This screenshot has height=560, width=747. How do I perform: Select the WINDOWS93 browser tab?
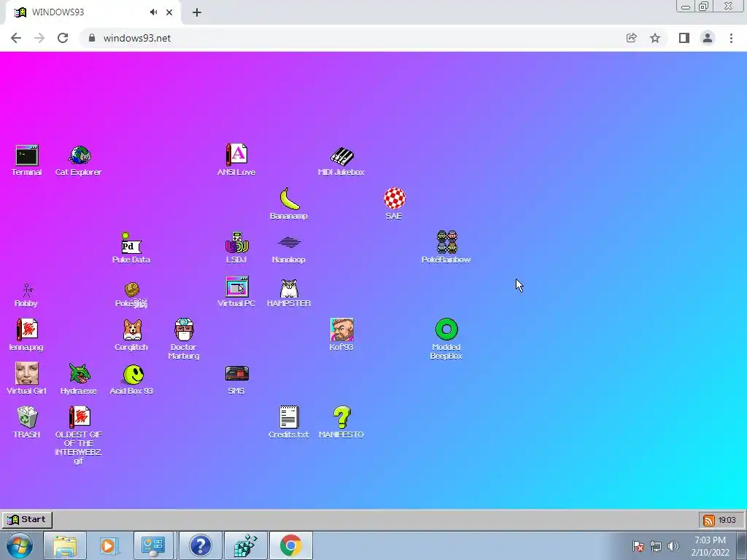click(x=93, y=12)
